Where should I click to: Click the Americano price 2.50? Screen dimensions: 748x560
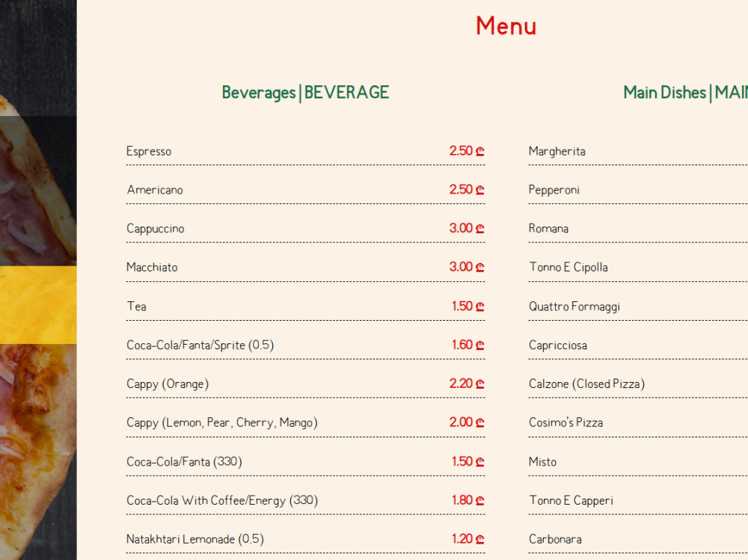point(467,189)
